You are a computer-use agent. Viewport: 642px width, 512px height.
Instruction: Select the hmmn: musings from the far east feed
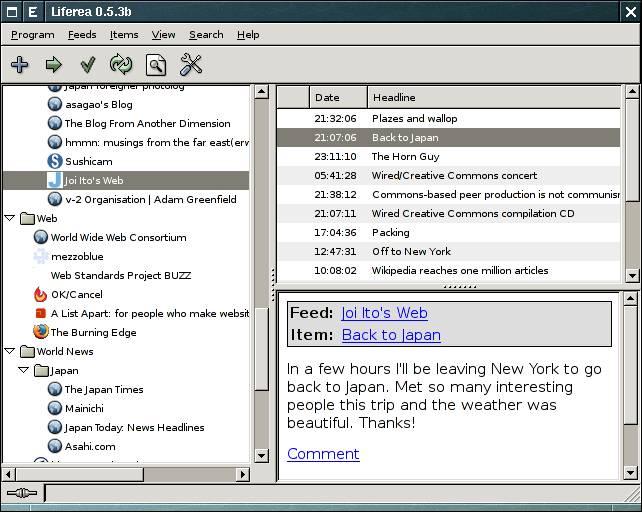pyautogui.click(x=157, y=143)
